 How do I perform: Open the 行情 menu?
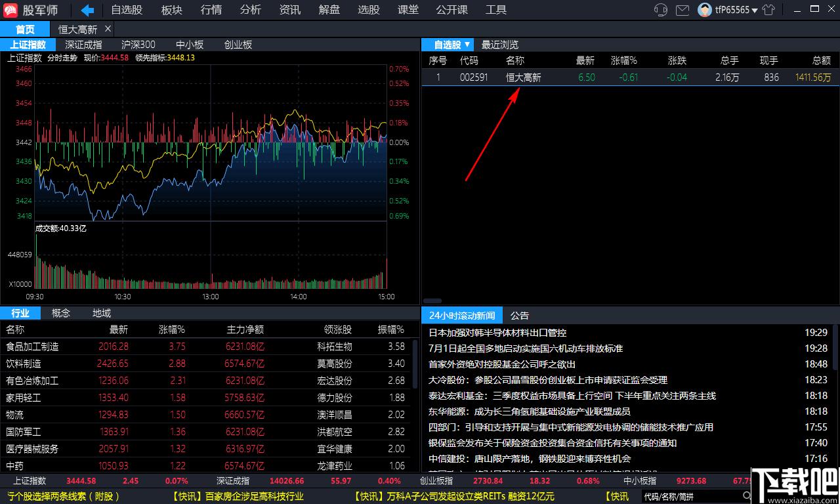[211, 10]
